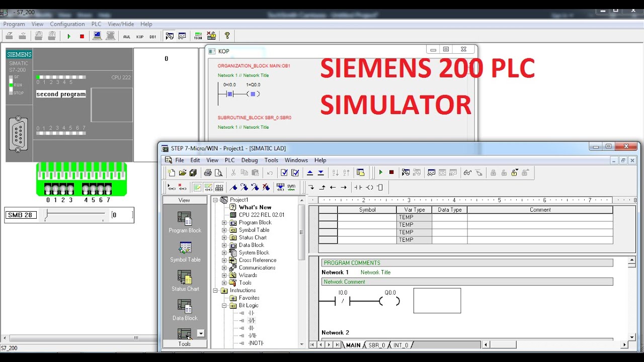
Task: Toggle input switch 5 on the simulator
Action: point(94,190)
